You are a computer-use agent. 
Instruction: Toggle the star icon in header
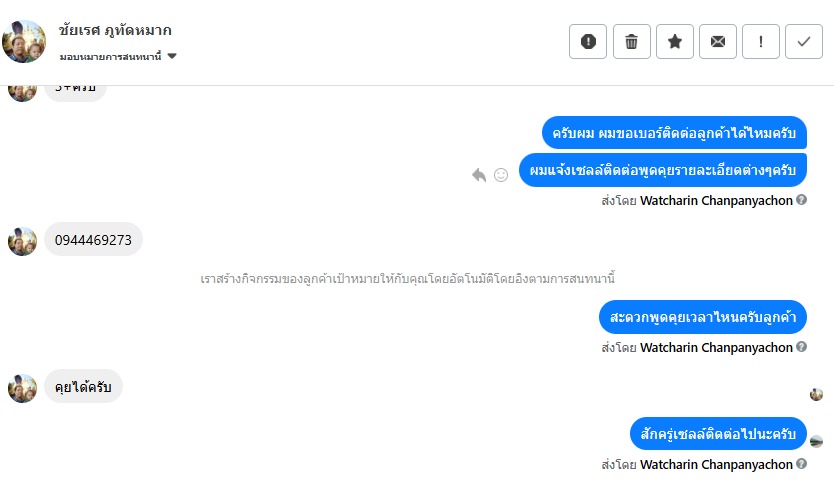tap(675, 41)
